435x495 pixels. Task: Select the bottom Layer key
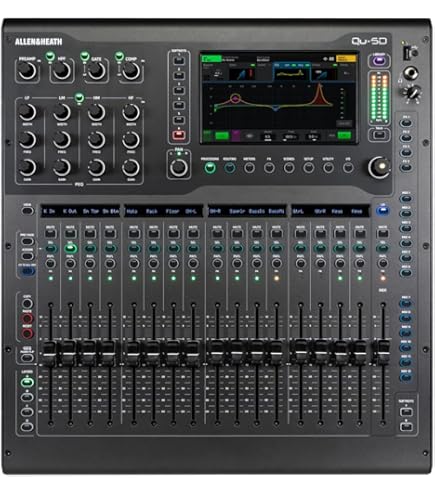[27, 426]
